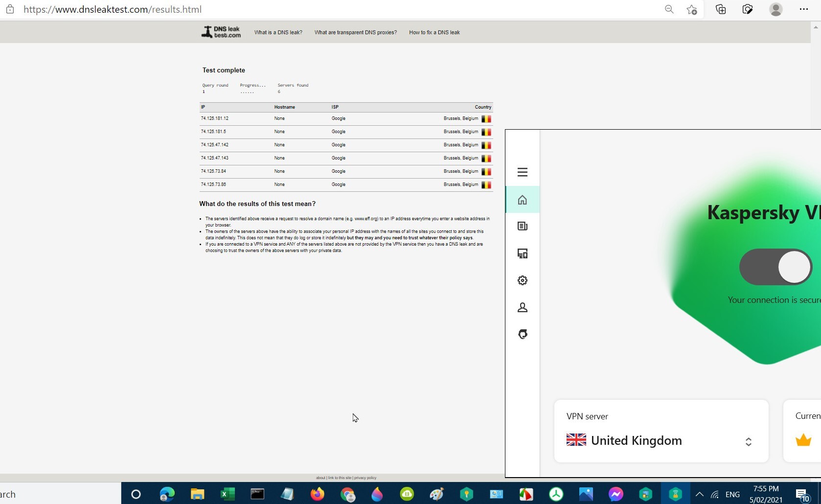Screen dimensions: 821x504
Task: Switch to Kaspersky VPN taskbar icon
Action: pyautogui.click(x=676, y=494)
